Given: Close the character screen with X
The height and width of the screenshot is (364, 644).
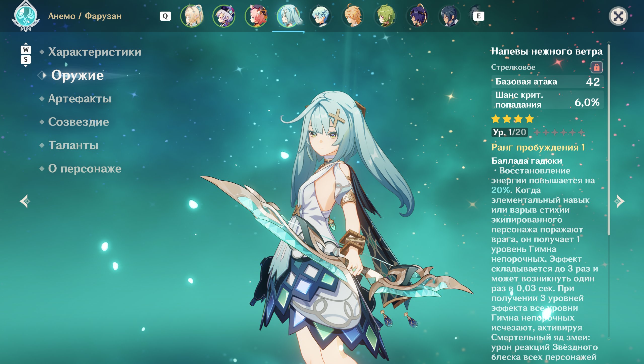Looking at the screenshot, I should (618, 16).
